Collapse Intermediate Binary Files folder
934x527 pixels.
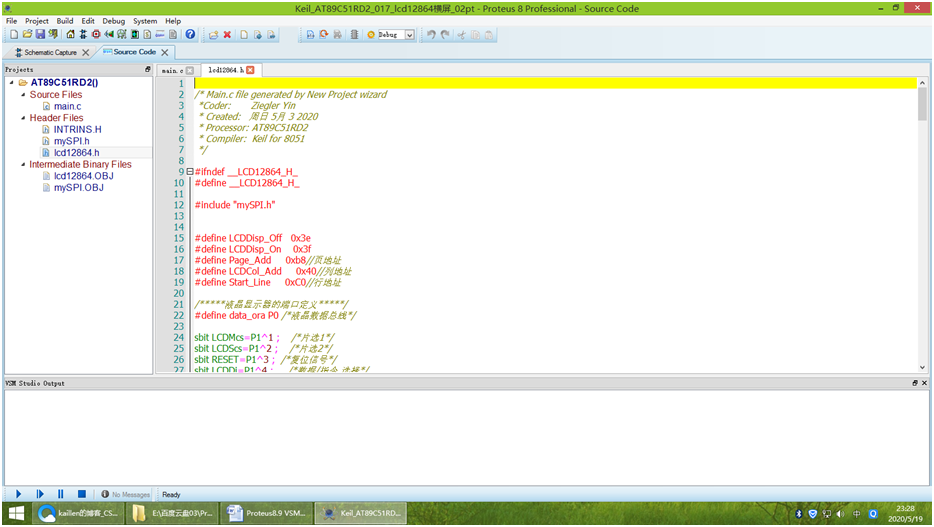pyautogui.click(x=23, y=164)
